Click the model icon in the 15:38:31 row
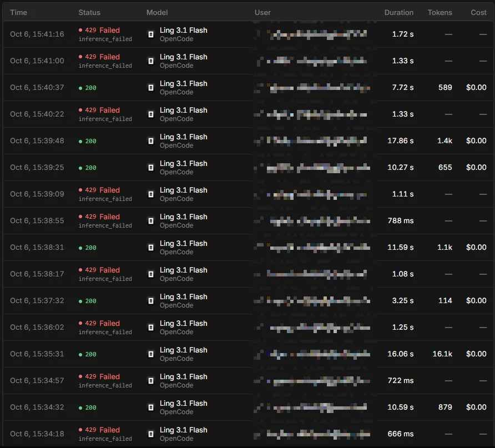495x448 pixels. coord(151,247)
